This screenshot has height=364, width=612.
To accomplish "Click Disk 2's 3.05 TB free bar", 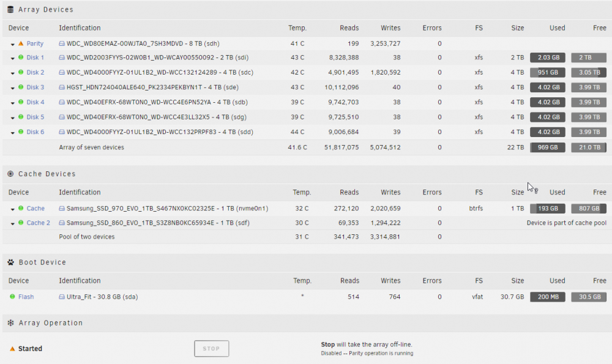I will 589,72.
